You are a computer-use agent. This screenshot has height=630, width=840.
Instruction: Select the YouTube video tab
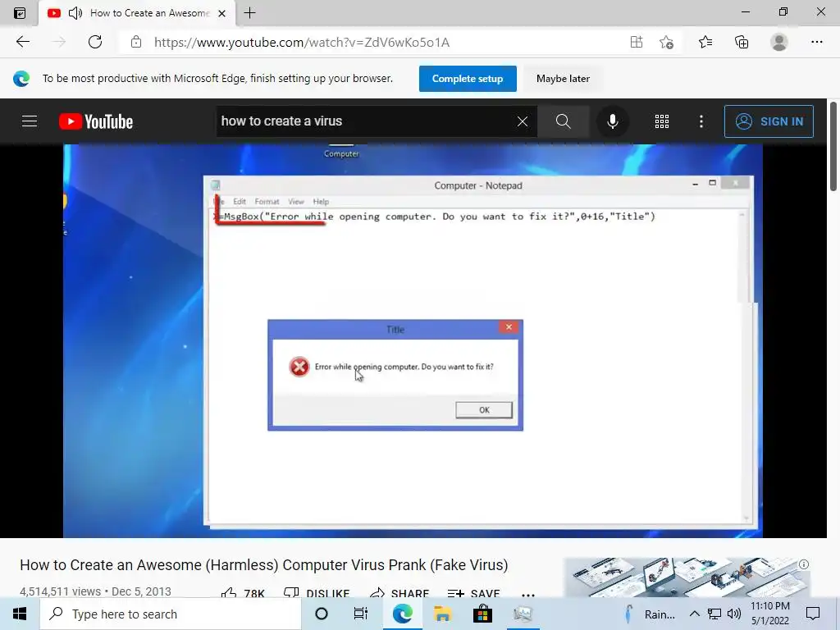click(137, 13)
